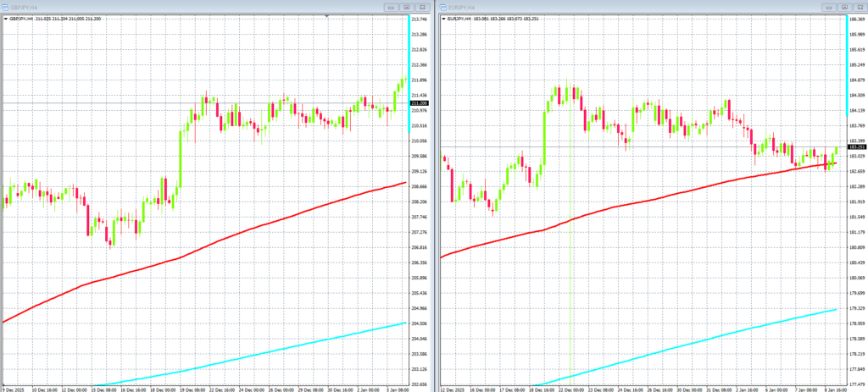Expand One Click Trading arrow on GBPJPY chart
Viewport: 868px width, 392px height.
click(5, 18)
